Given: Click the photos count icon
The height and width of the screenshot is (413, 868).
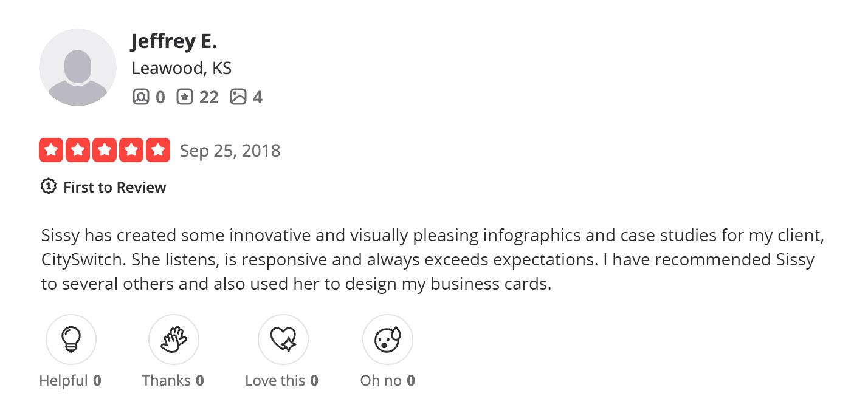Looking at the screenshot, I should pyautogui.click(x=238, y=97).
